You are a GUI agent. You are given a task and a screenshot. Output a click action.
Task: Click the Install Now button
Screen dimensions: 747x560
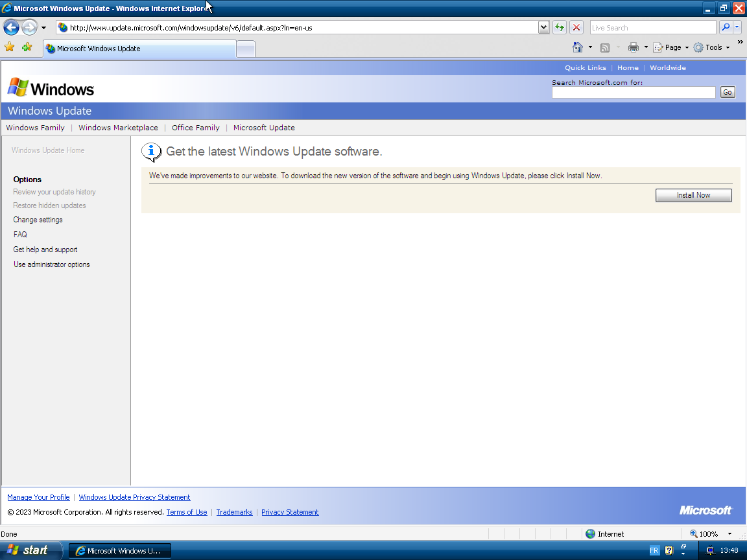click(x=694, y=195)
